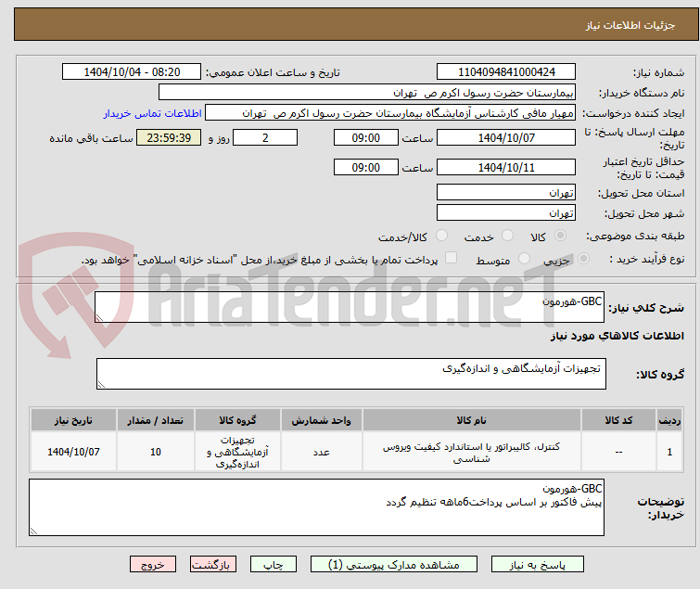This screenshot has width=700, height=589.
Task: Click the گروه کالا table column header
Action: pos(237,420)
